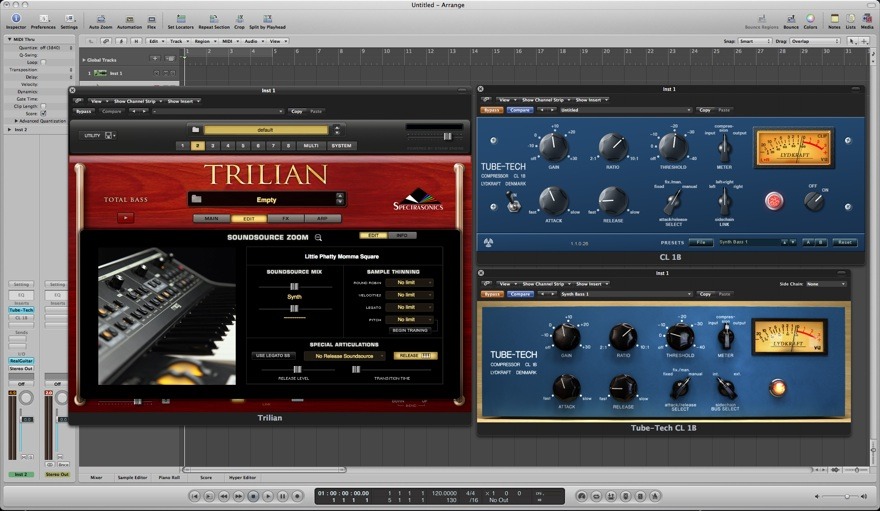Image resolution: width=880 pixels, height=511 pixels.
Task: Toggle Bypass on the Trilian plugin window
Action: point(84,112)
